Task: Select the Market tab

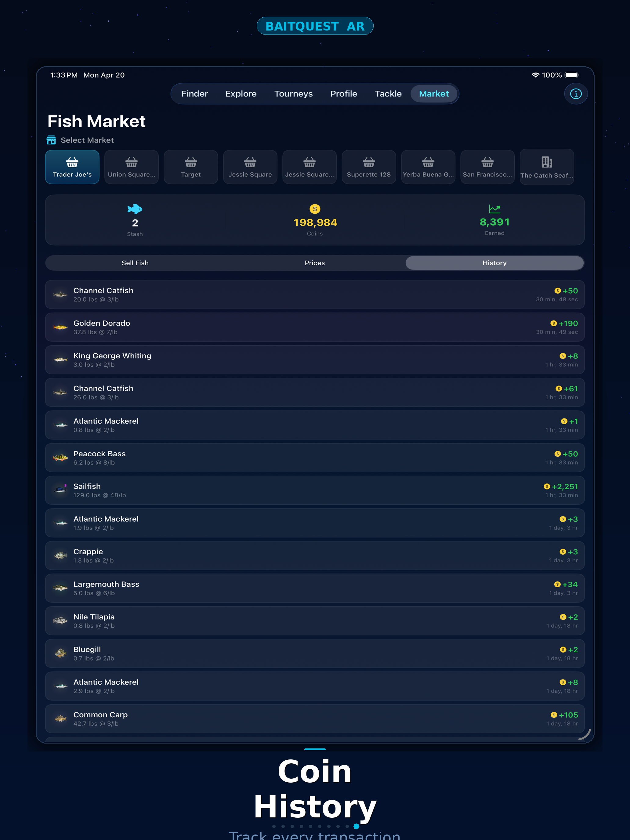Action: click(x=434, y=94)
